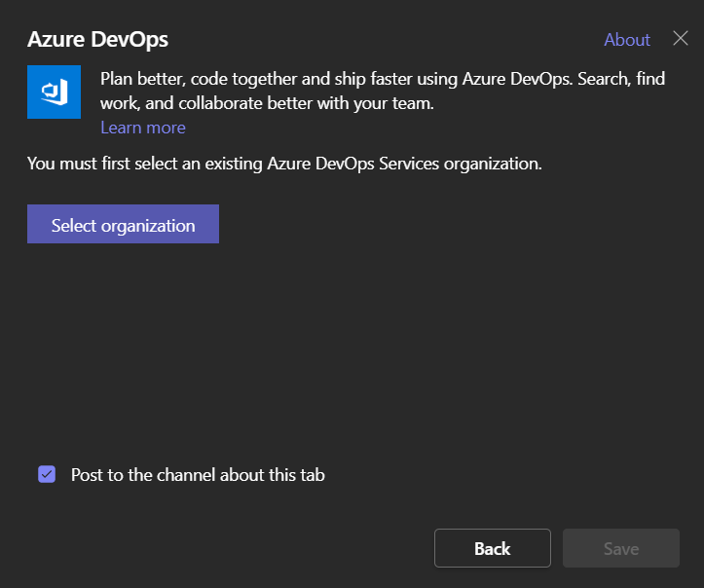Click the 'Post to the channel about this tab' label
The width and height of the screenshot is (704, 588).
tap(198, 475)
